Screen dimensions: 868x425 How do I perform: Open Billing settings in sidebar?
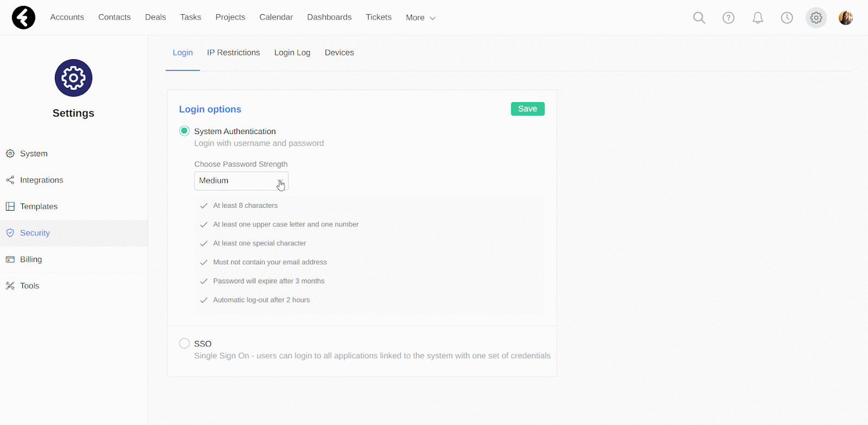click(x=74, y=259)
